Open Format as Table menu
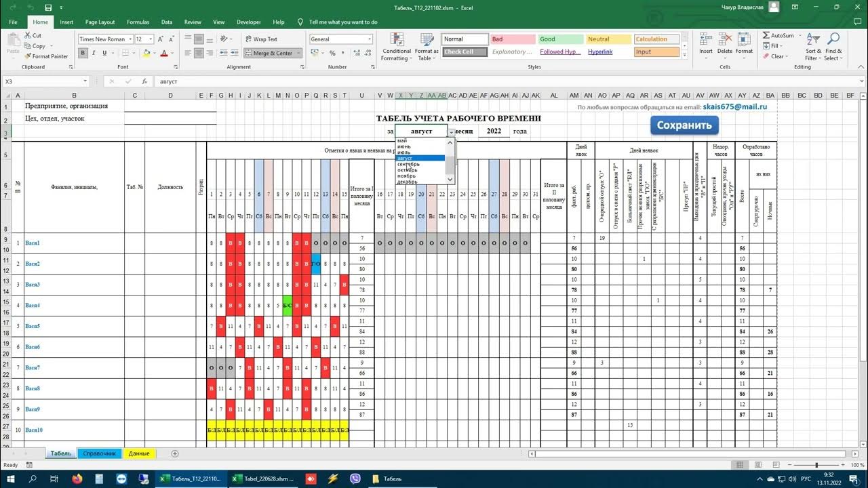This screenshot has width=868, height=488. coord(427,47)
